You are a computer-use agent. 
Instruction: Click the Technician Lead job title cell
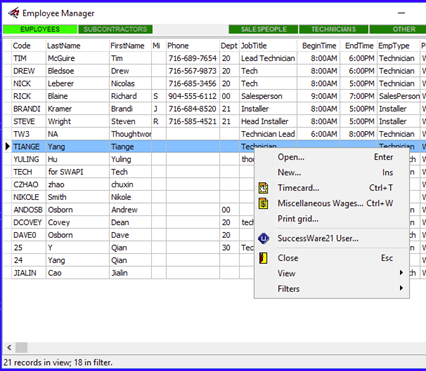click(268, 134)
